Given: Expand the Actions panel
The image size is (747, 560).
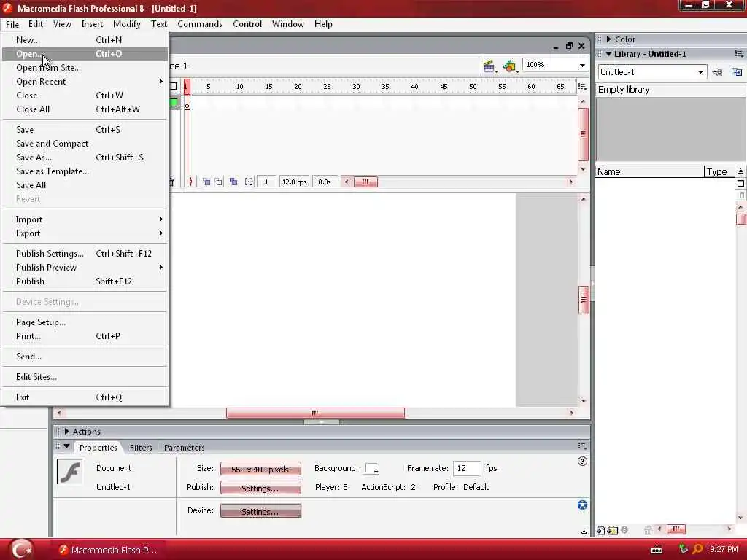Looking at the screenshot, I should 66,432.
